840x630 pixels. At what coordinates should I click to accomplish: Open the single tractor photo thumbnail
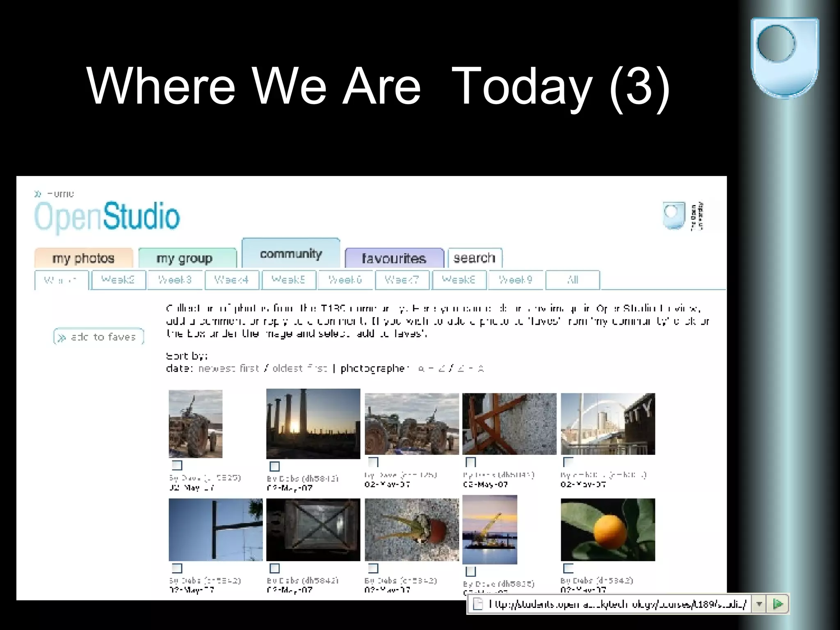[x=196, y=424]
